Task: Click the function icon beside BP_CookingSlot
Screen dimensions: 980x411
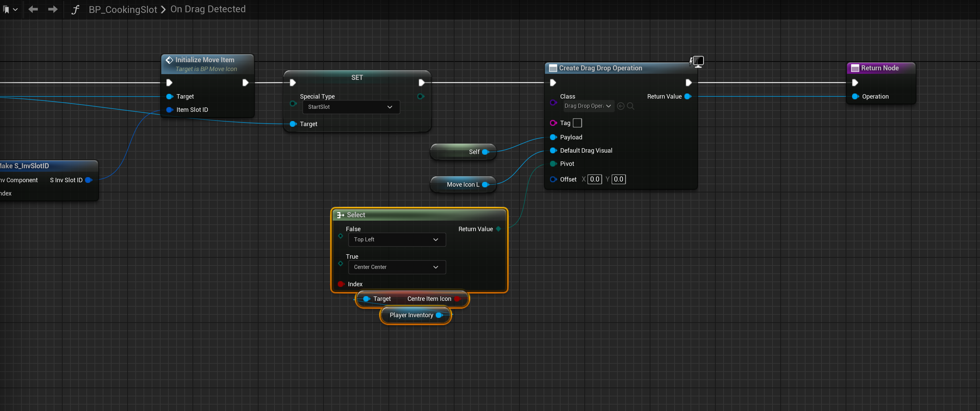Action: tap(75, 10)
